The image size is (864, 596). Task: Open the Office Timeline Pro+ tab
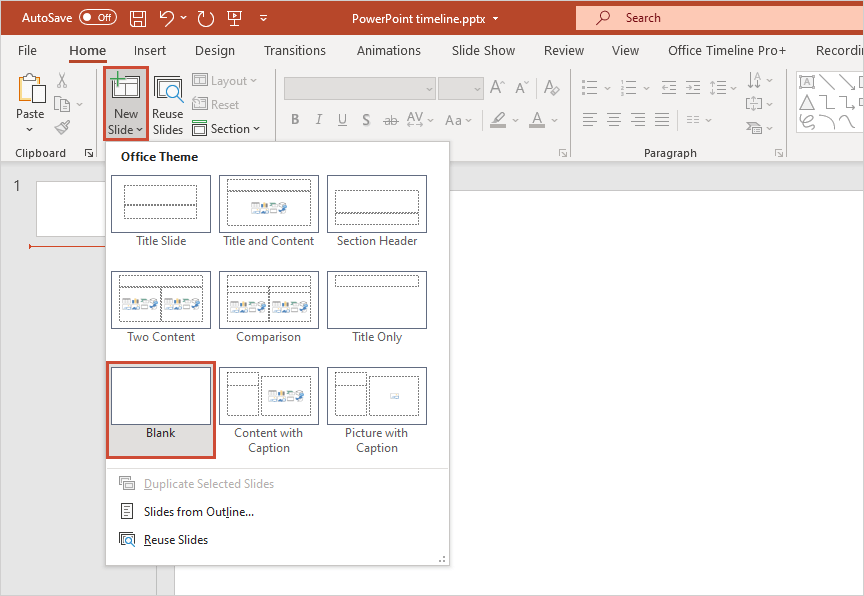point(726,50)
